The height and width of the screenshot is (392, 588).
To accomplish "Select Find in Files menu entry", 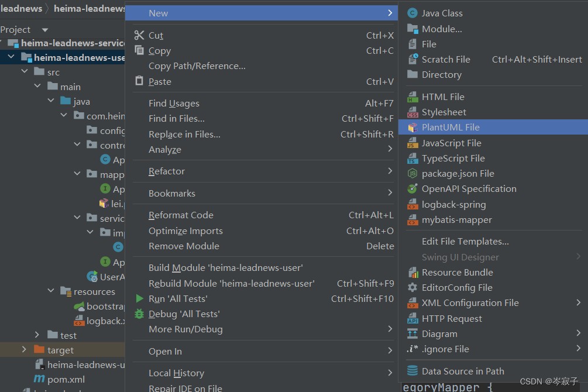I will click(176, 119).
